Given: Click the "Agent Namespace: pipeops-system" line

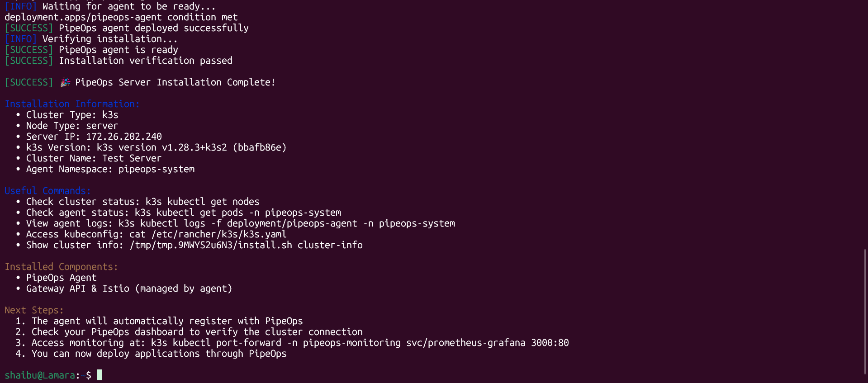Looking at the screenshot, I should click(110, 169).
